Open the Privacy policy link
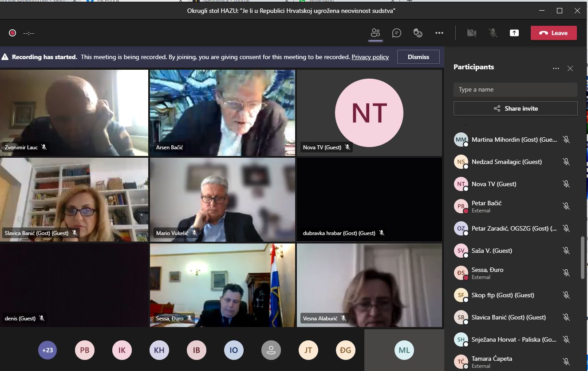 (370, 57)
